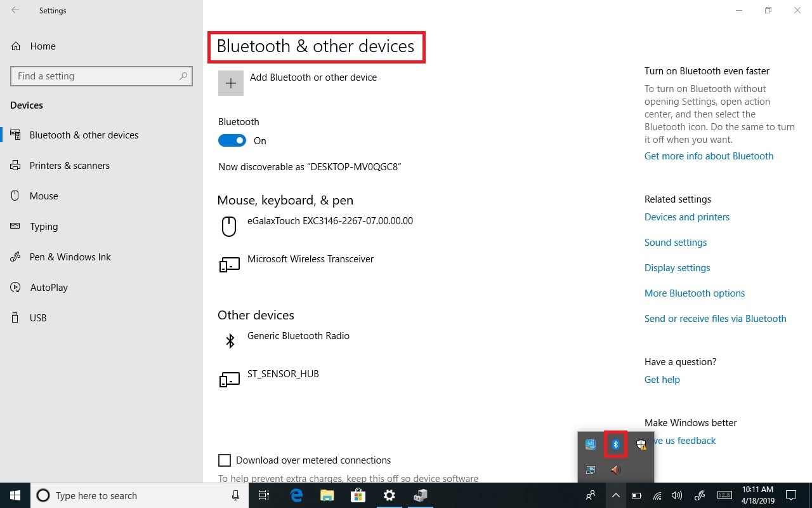The width and height of the screenshot is (812, 508).
Task: Click the devices app icon in taskbar
Action: click(x=420, y=495)
